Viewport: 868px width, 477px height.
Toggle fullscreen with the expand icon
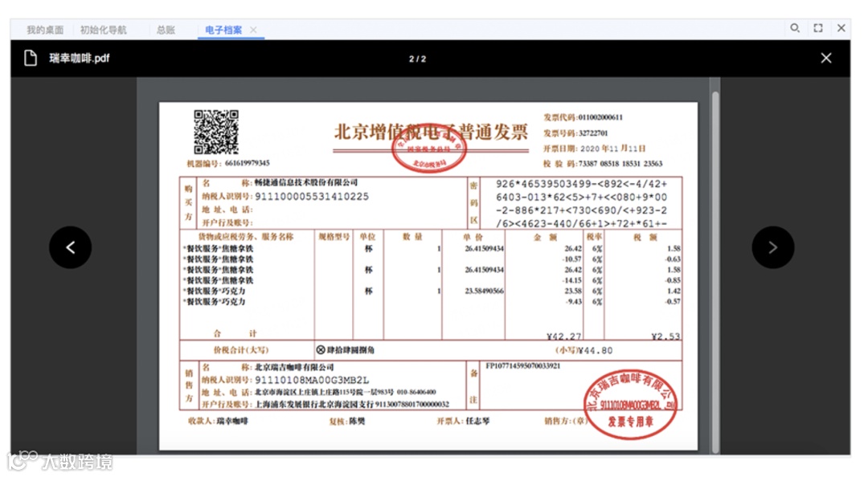(x=818, y=27)
